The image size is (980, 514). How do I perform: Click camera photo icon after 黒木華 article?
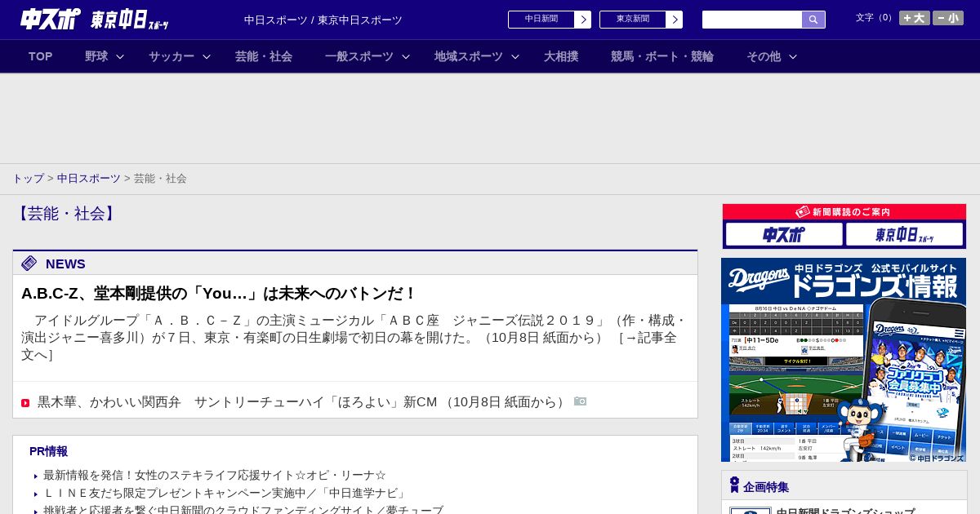click(580, 401)
